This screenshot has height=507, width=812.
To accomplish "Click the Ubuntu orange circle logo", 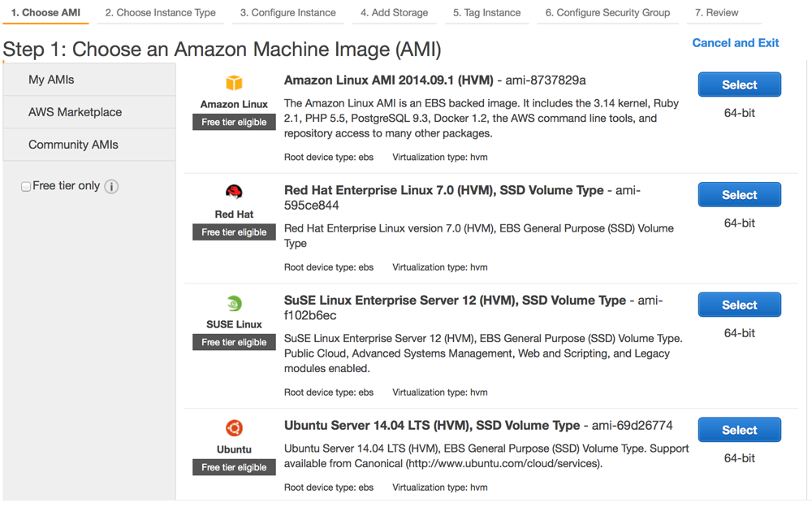I will click(234, 428).
